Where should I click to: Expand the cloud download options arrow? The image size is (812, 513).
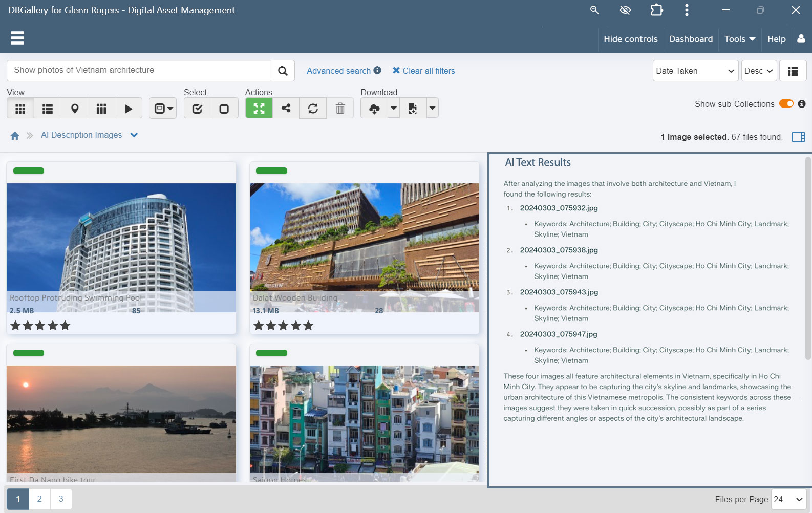[394, 108]
